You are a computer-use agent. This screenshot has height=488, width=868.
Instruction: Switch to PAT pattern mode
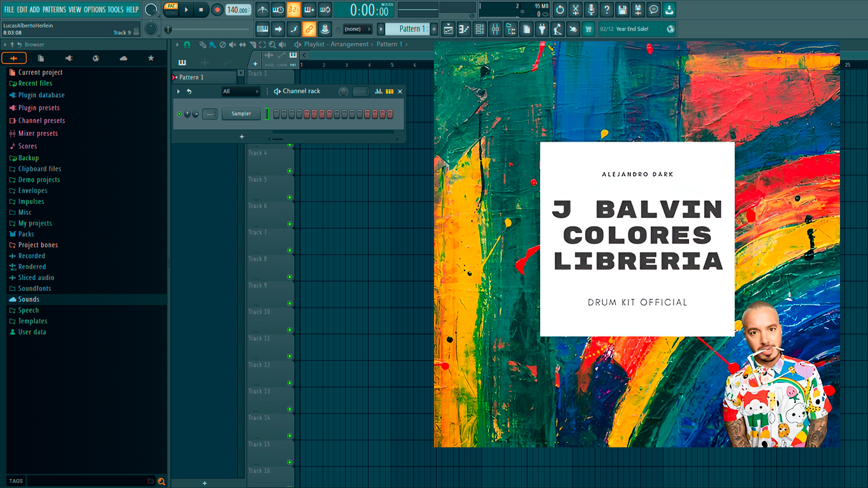point(172,6)
